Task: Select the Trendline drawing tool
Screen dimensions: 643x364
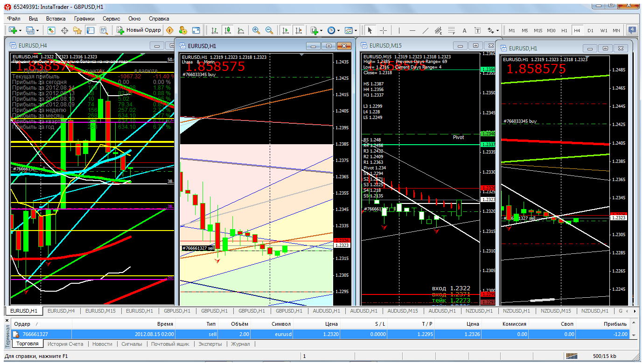Action: pyautogui.click(x=426, y=30)
